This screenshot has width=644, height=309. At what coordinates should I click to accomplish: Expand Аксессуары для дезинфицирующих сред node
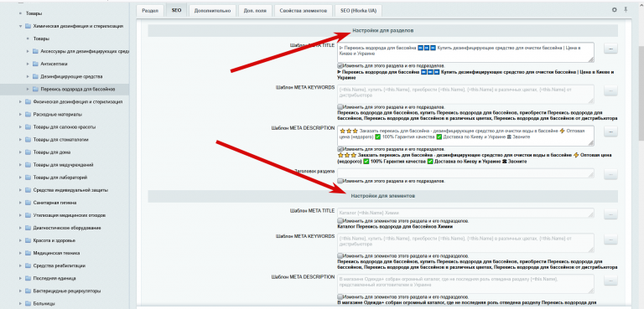point(28,51)
